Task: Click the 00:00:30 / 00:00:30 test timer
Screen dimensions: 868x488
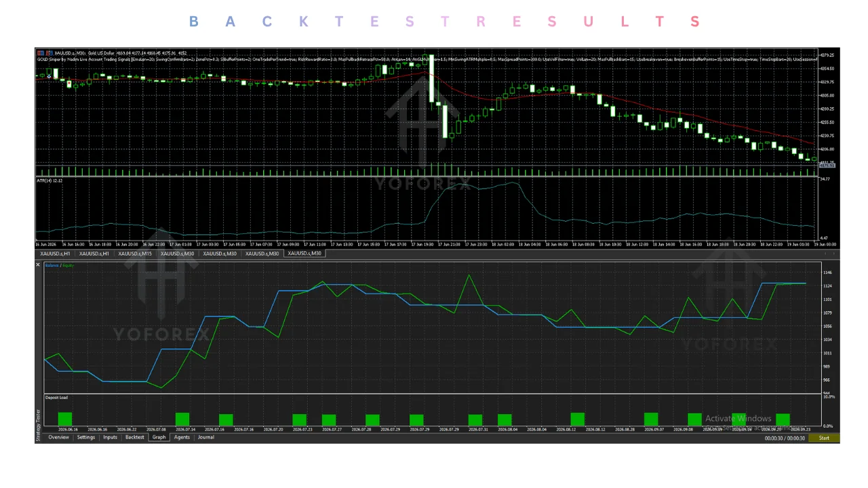Action: pos(785,439)
